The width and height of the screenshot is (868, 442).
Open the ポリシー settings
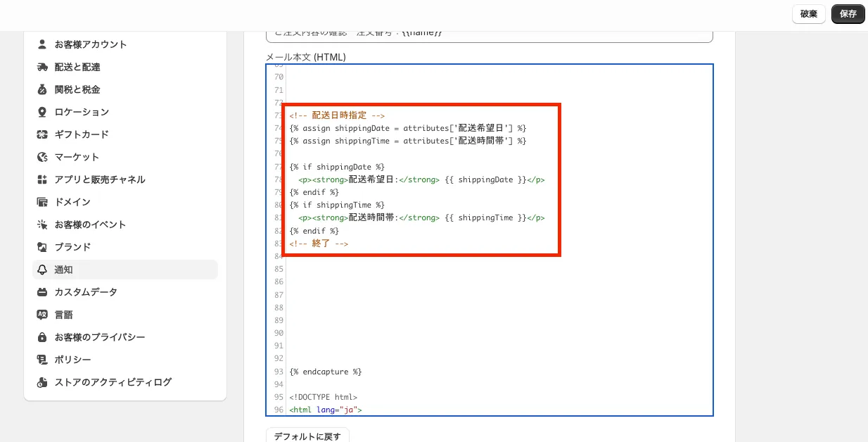coord(125,360)
